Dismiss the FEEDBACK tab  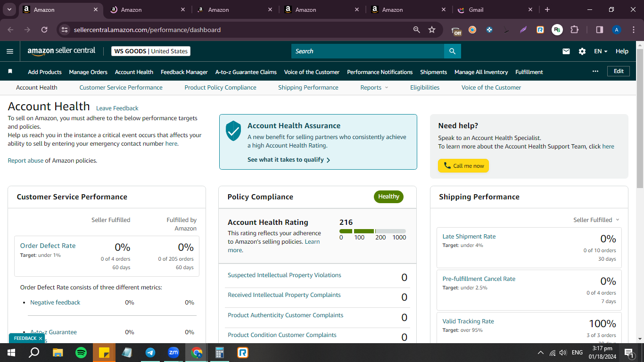click(x=41, y=338)
